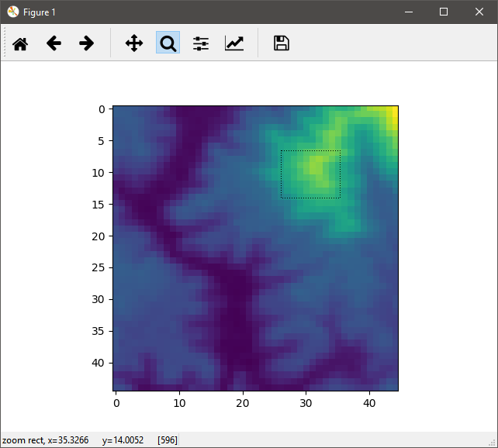Click inside the dotted zoom selection rectangle
Image resolution: width=498 pixels, height=448 pixels.
tap(310, 174)
